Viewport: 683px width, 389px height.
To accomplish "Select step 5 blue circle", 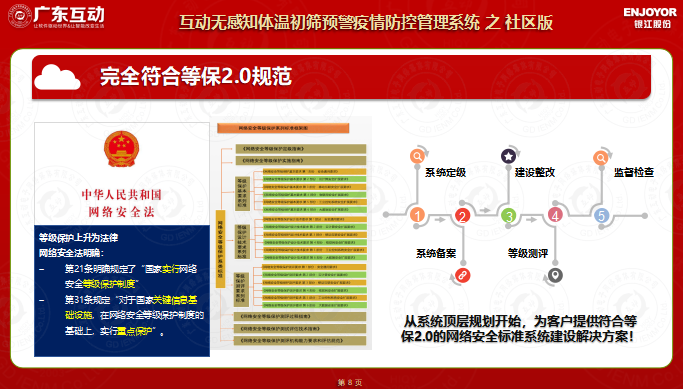I will point(601,215).
